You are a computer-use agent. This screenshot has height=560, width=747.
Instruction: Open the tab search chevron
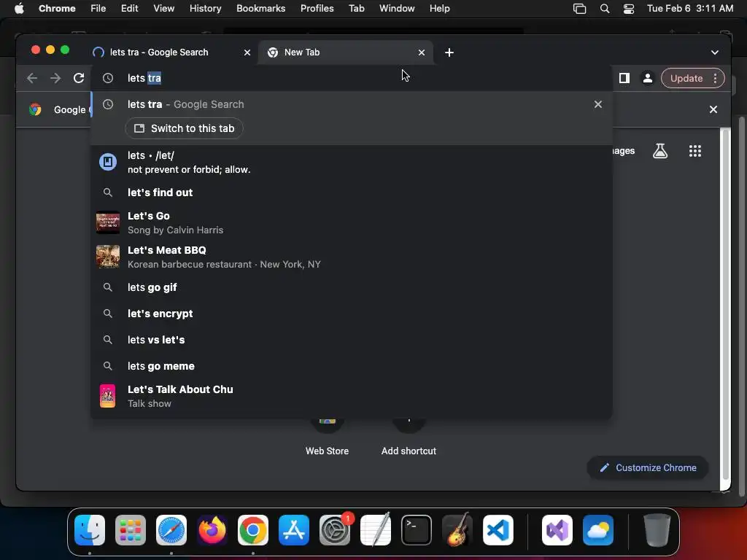pos(715,52)
